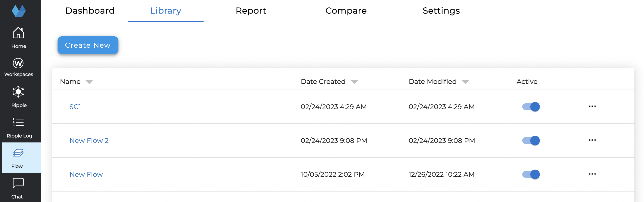The height and width of the screenshot is (202, 644).
Task: Open the New Flow link
Action: click(x=86, y=174)
